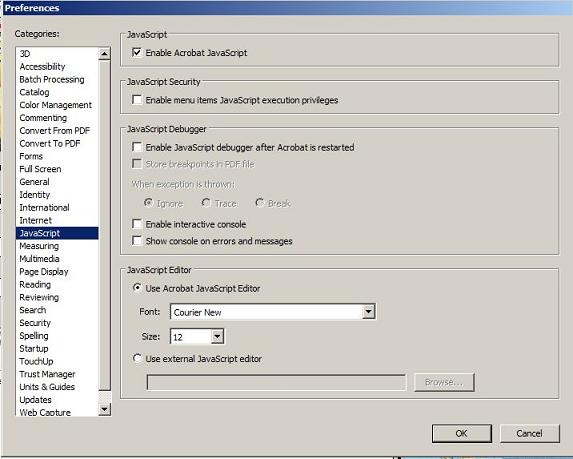
Task: Choose Use external JavaScript editor option
Action: [137, 358]
